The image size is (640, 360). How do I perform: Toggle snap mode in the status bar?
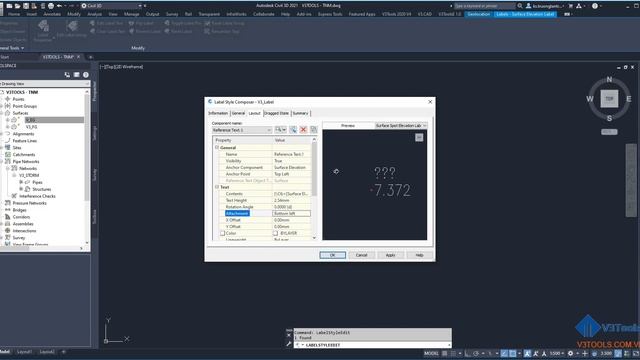(x=453, y=353)
